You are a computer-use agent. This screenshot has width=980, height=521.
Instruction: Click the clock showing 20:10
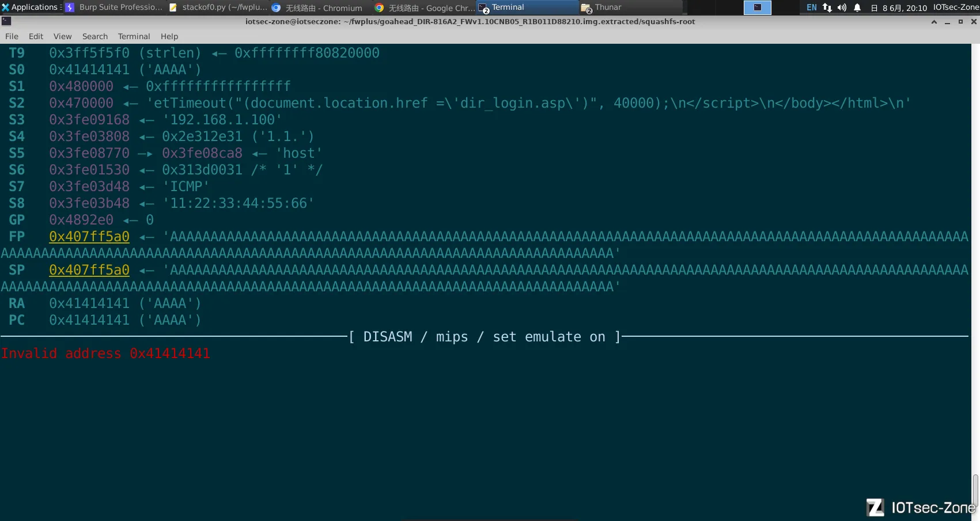click(x=899, y=8)
